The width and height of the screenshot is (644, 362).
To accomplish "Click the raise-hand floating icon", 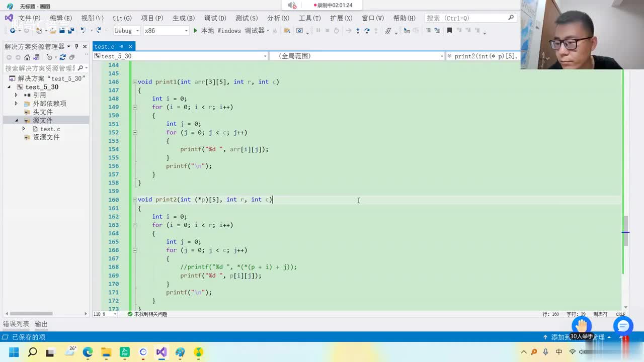I will [x=583, y=325].
